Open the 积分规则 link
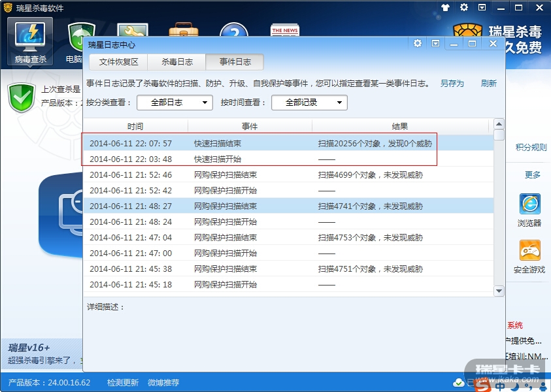 tap(531, 148)
